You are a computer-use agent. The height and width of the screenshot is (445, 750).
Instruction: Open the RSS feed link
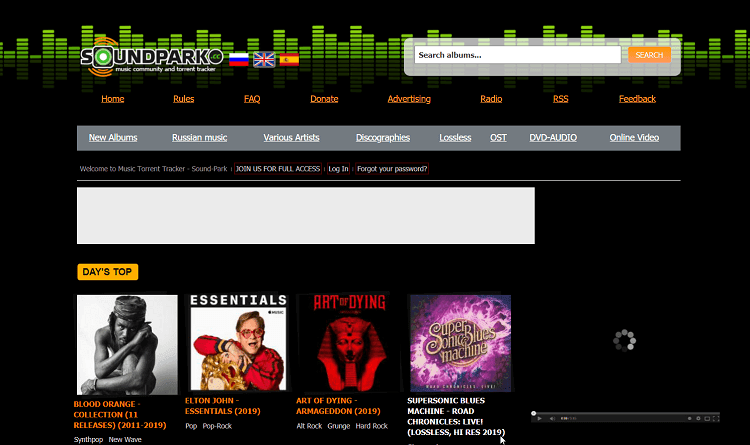(561, 99)
